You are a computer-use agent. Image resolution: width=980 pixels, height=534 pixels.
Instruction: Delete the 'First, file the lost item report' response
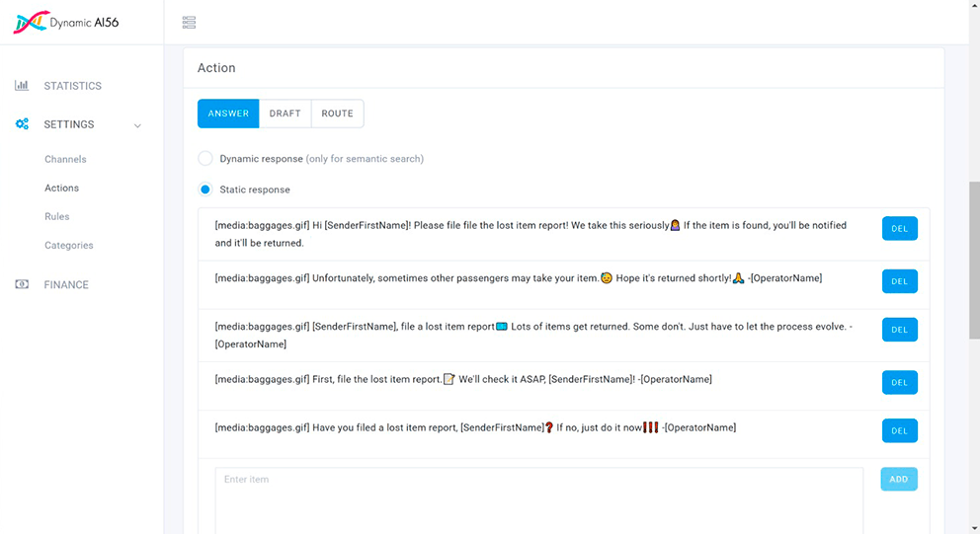(x=899, y=383)
